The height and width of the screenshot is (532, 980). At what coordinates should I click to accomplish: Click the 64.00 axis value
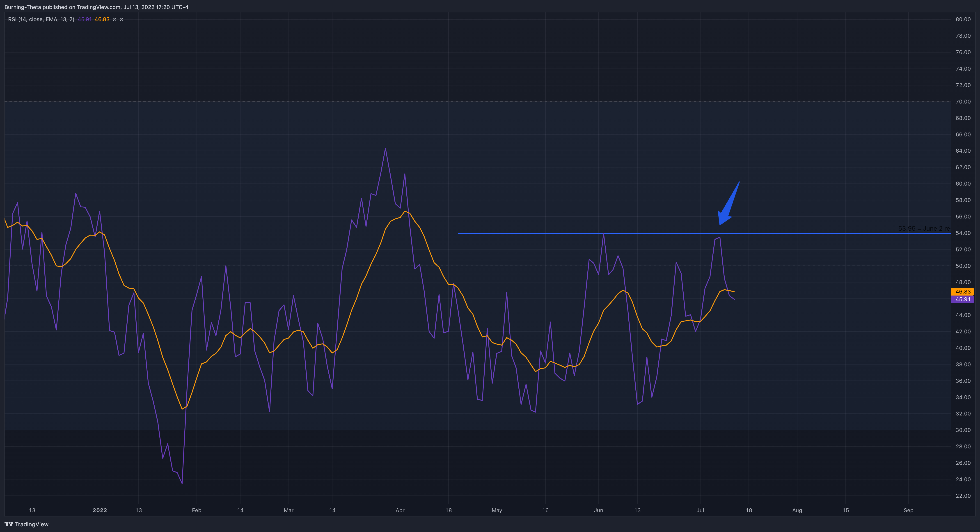tap(963, 151)
